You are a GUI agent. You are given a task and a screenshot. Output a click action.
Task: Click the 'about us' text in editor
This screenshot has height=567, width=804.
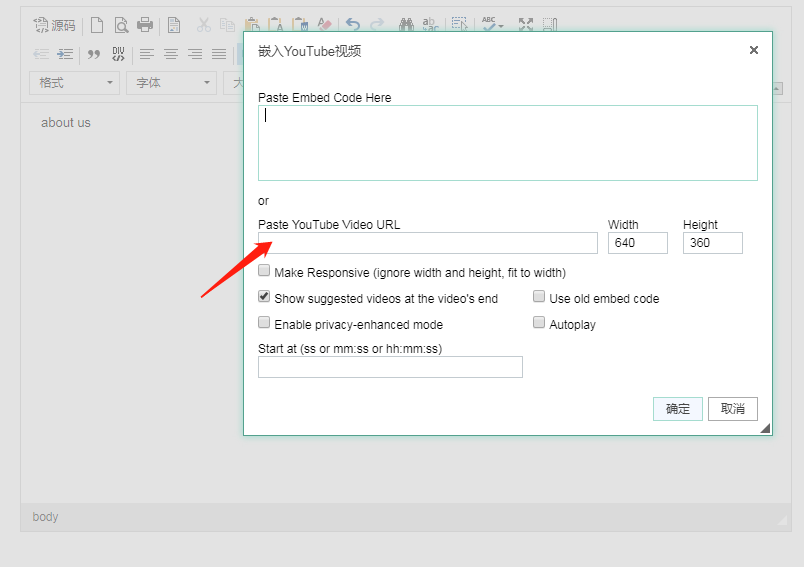point(66,123)
